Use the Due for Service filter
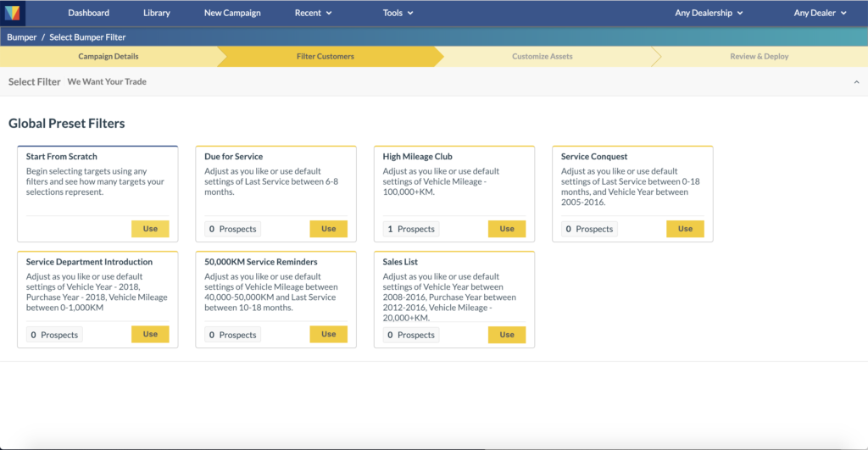868x450 pixels. point(328,229)
